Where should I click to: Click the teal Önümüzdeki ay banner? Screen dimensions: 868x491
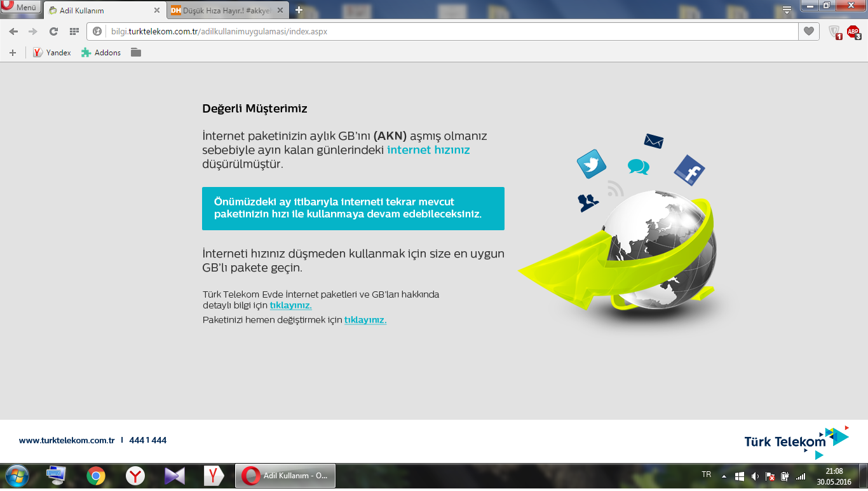click(x=353, y=209)
